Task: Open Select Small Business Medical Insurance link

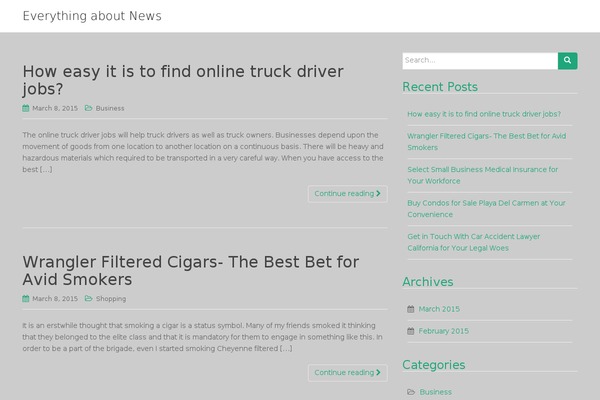Action: pyautogui.click(x=483, y=175)
